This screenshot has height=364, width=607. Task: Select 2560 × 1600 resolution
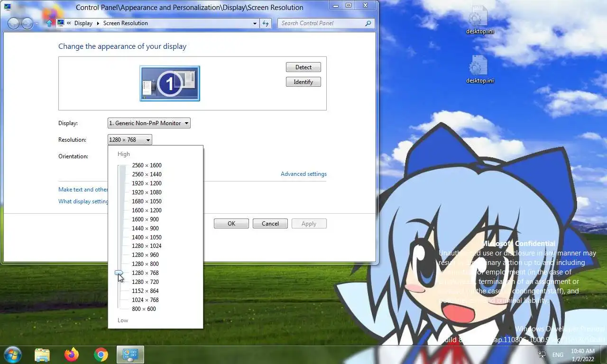pos(147,165)
